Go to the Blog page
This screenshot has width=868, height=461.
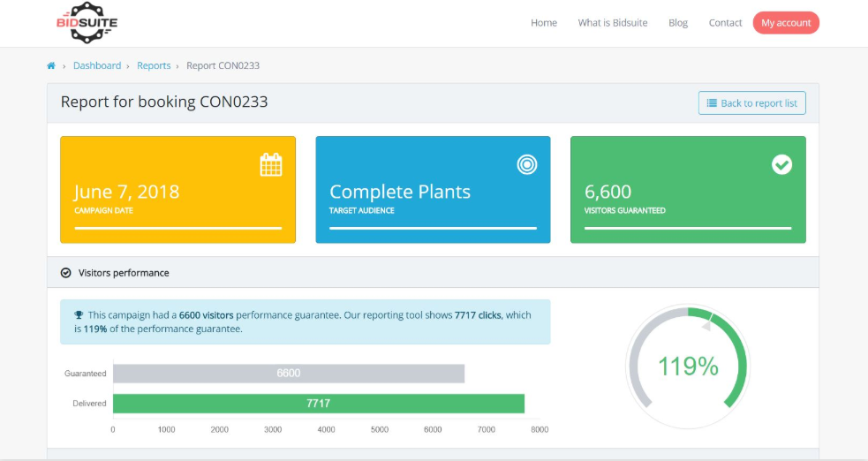tap(677, 23)
